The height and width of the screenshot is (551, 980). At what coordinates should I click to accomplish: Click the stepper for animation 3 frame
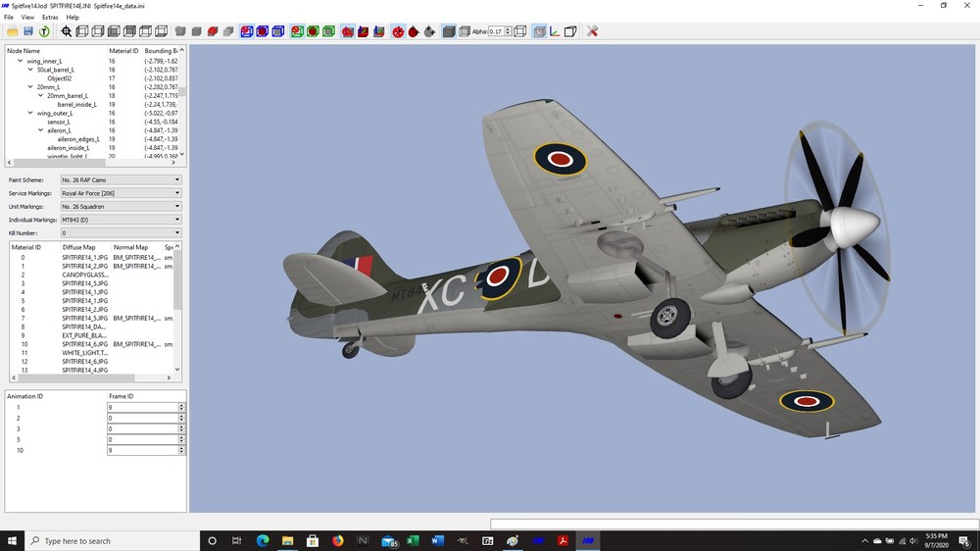181,428
